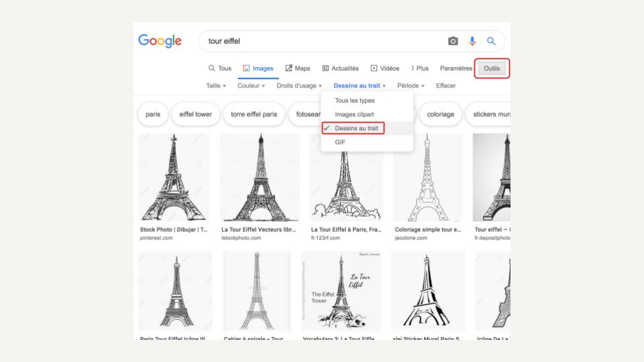
Task: Toggle the Outils button
Action: pos(492,68)
